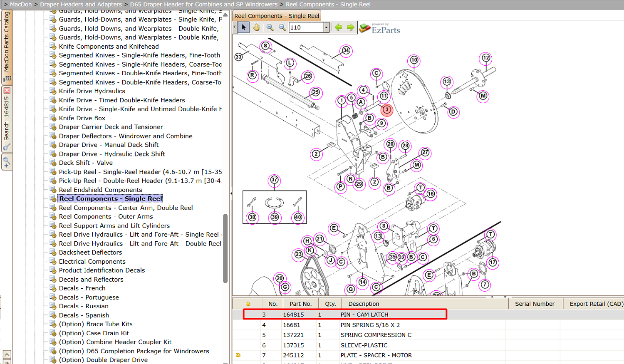Select callout 12 in the diagram
The height and width of the screenshot is (364, 624).
(x=486, y=58)
